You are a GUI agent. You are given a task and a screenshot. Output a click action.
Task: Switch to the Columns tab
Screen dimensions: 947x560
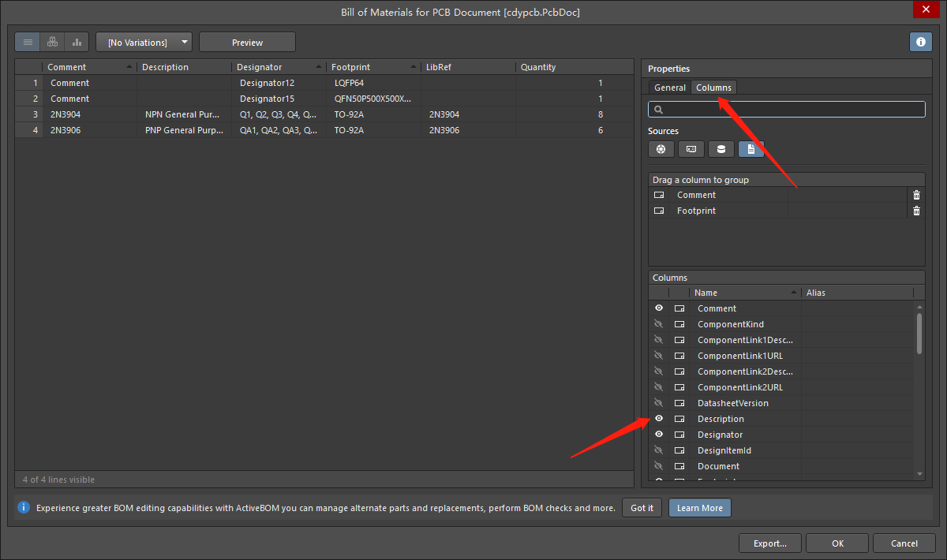713,88
